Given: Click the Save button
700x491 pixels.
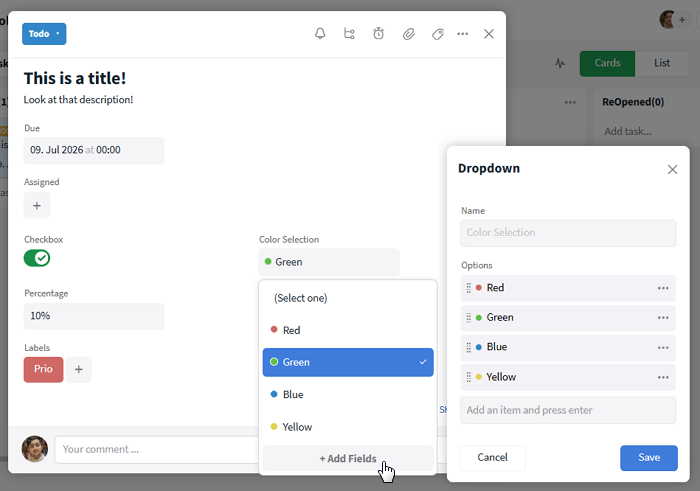Looking at the screenshot, I should click(x=648, y=458).
